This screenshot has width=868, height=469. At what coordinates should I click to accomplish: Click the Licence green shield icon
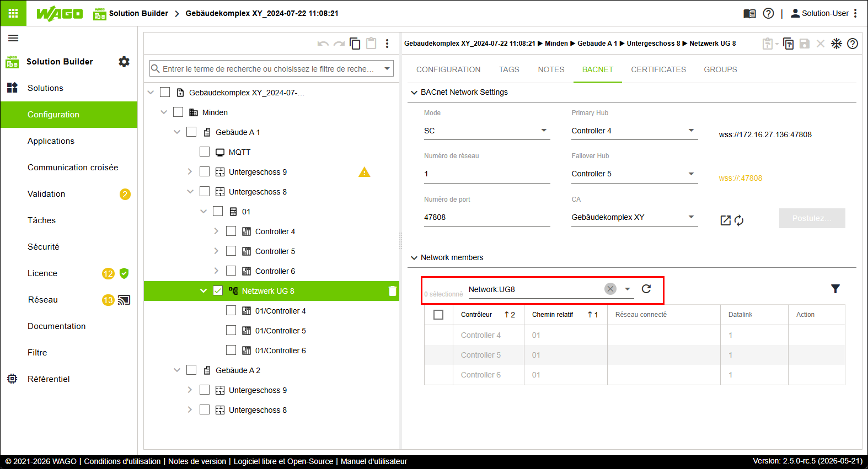pyautogui.click(x=124, y=273)
